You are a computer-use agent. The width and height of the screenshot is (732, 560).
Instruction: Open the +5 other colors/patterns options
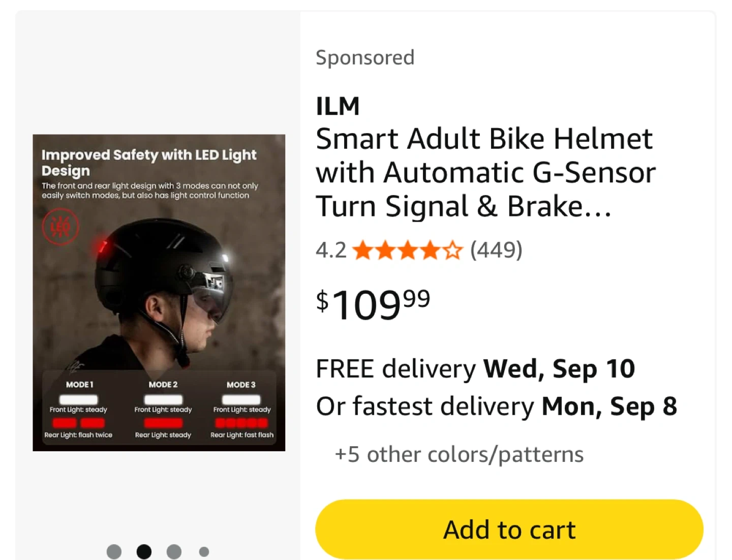click(459, 454)
